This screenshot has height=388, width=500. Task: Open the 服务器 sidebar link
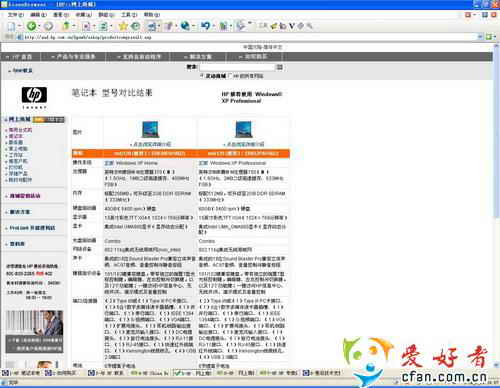16,142
